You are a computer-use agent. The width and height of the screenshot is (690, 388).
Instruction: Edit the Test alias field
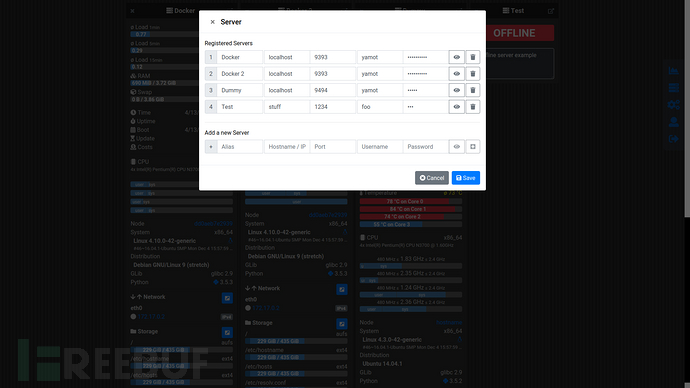(239, 106)
